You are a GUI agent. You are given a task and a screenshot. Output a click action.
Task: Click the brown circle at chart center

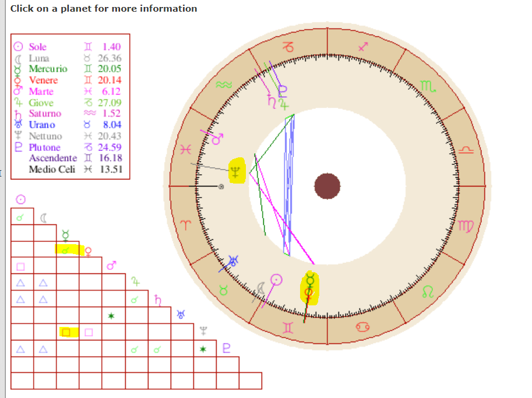pyautogui.click(x=327, y=186)
